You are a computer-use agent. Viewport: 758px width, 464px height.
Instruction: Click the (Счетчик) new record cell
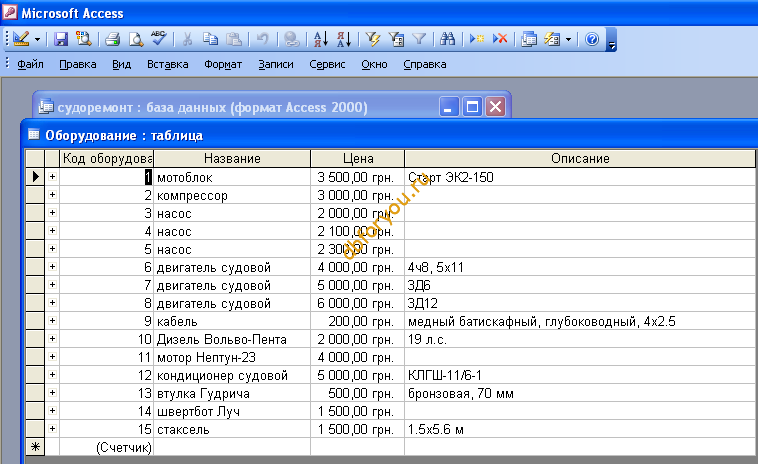pos(107,447)
